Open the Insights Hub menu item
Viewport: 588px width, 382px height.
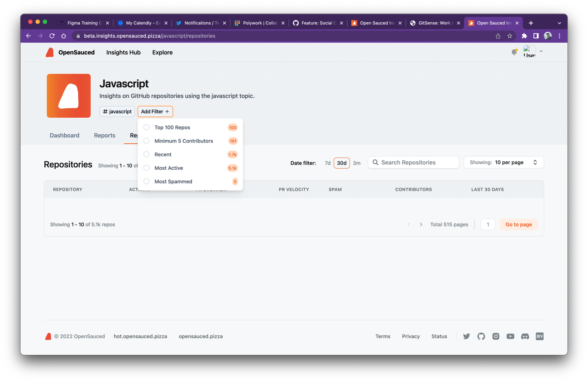tap(123, 52)
